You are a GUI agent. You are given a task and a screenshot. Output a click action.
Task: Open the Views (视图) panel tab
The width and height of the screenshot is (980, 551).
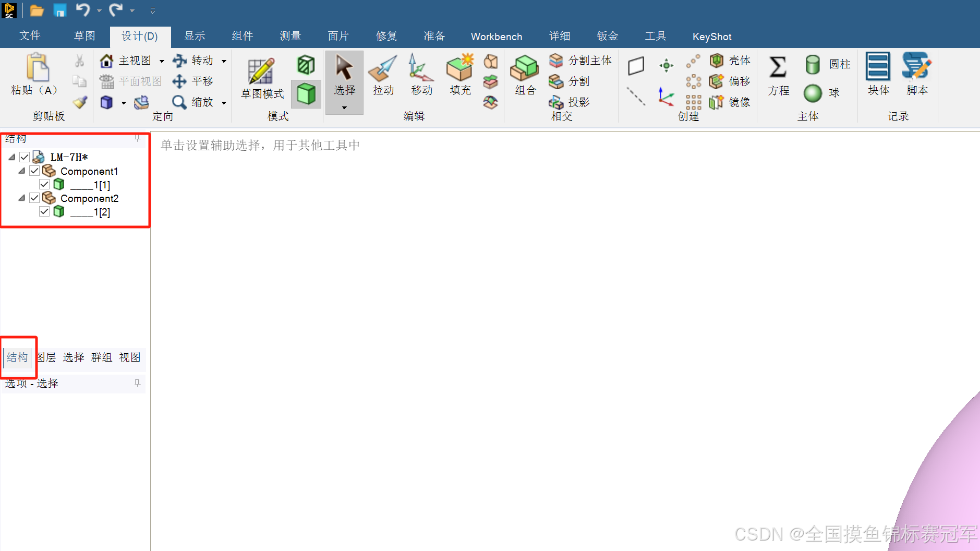coord(129,357)
